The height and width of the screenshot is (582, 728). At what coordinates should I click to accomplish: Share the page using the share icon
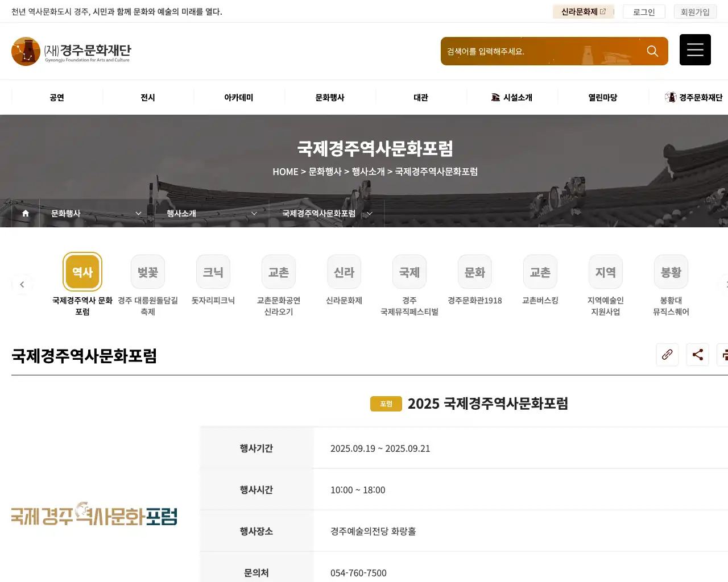697,355
